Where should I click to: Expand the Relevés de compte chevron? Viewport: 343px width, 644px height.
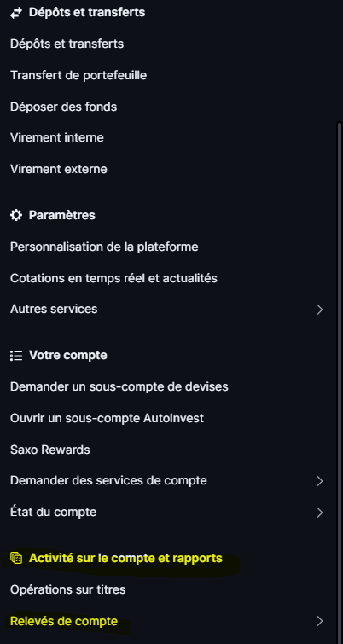(320, 622)
